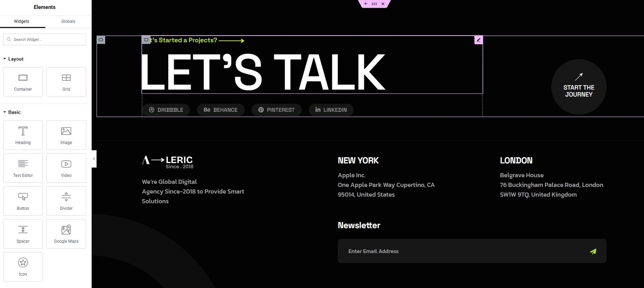Select the Google Maps widget
The image size is (644, 288).
point(66,234)
